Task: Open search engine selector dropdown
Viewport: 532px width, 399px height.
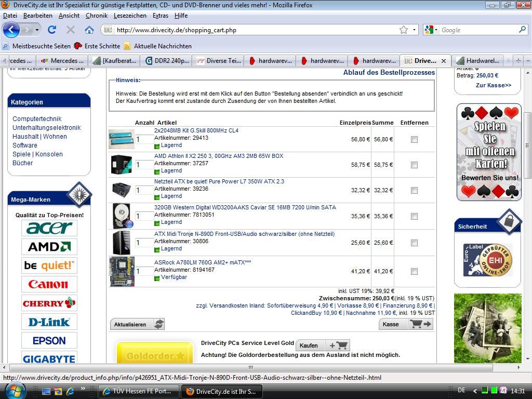Action: (x=436, y=30)
